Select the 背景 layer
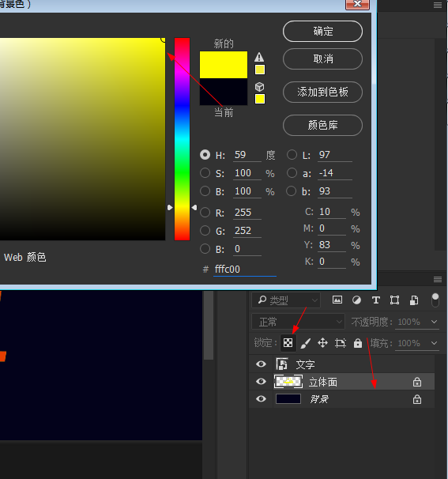 pos(341,399)
